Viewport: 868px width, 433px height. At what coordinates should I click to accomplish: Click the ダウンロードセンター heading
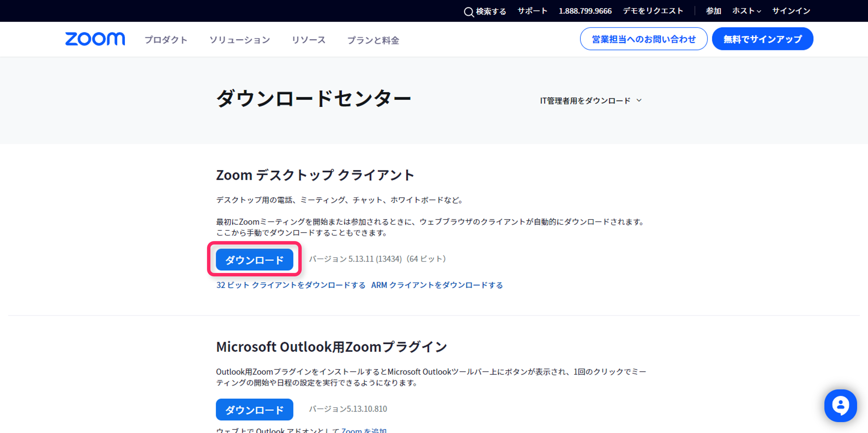coord(313,98)
